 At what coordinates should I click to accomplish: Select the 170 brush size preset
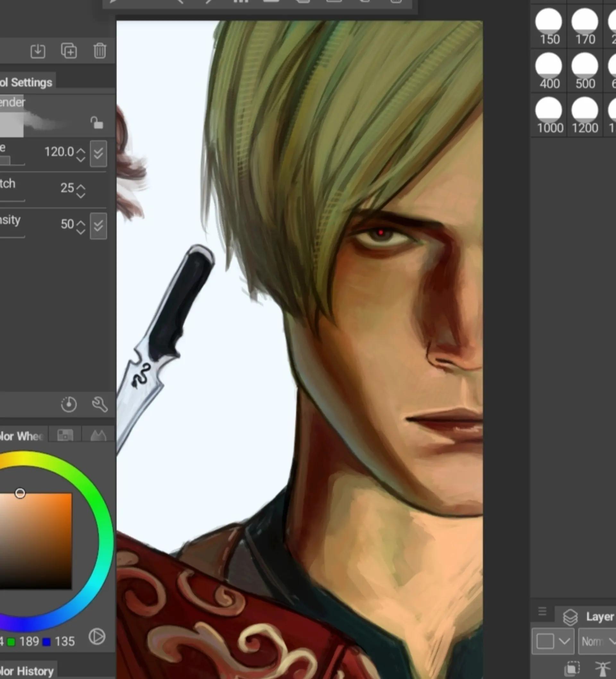tap(585, 27)
